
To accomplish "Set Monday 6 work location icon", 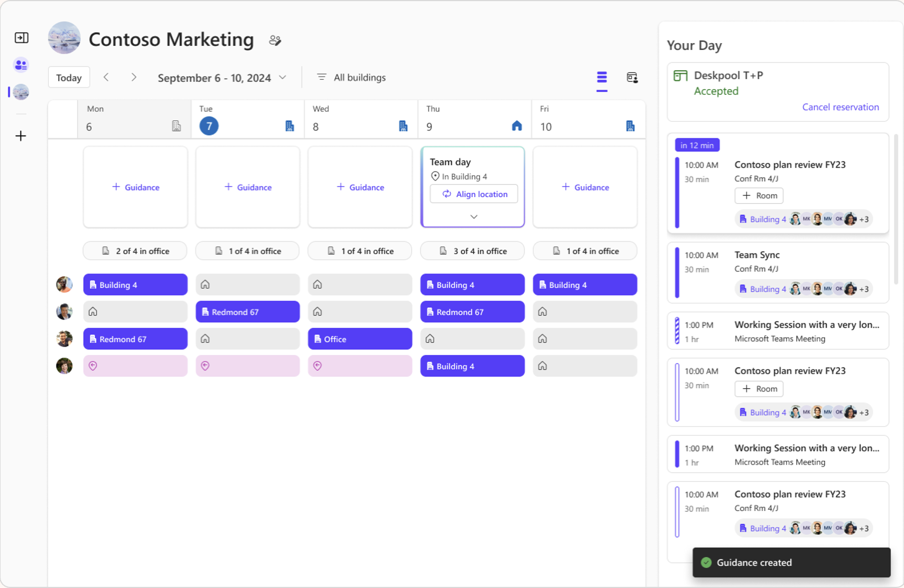I will 176,126.
